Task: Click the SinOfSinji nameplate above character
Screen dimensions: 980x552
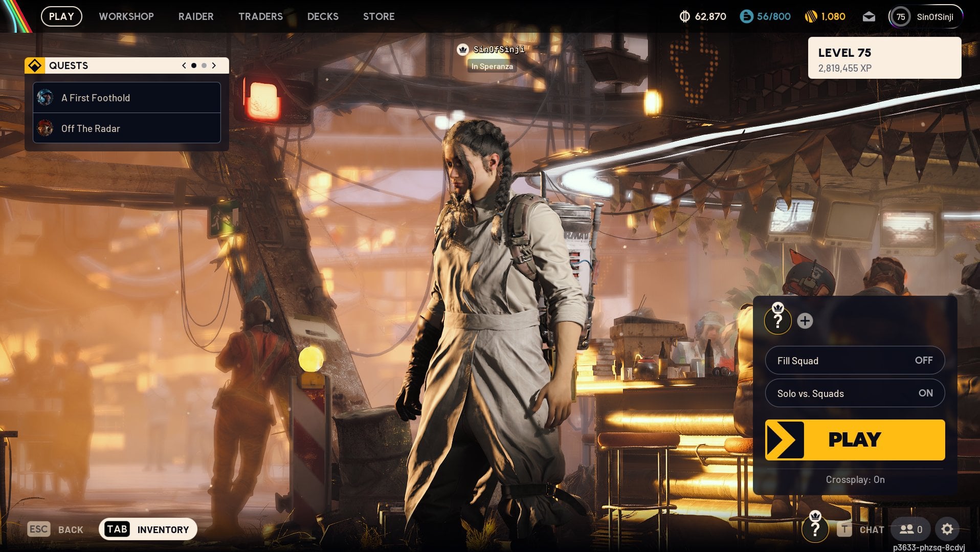Action: click(498, 50)
